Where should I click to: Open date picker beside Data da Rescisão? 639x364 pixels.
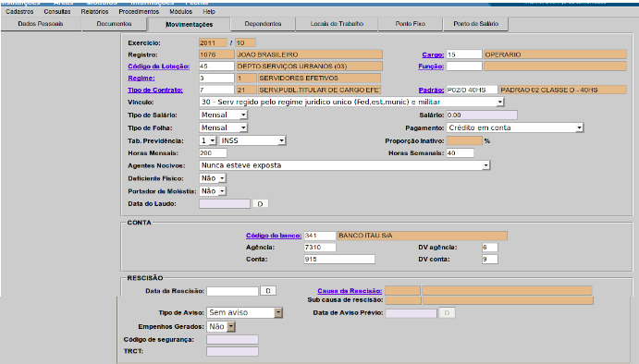coord(268,291)
